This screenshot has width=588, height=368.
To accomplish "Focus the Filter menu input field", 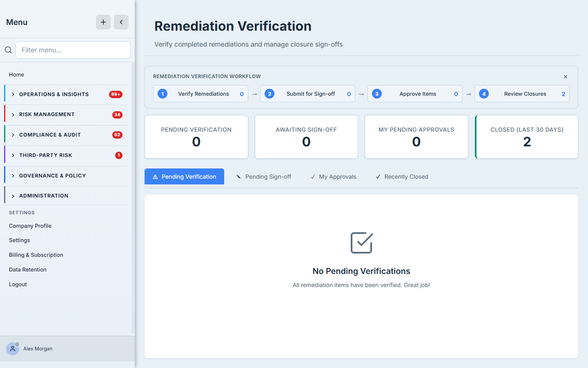I will (x=73, y=50).
